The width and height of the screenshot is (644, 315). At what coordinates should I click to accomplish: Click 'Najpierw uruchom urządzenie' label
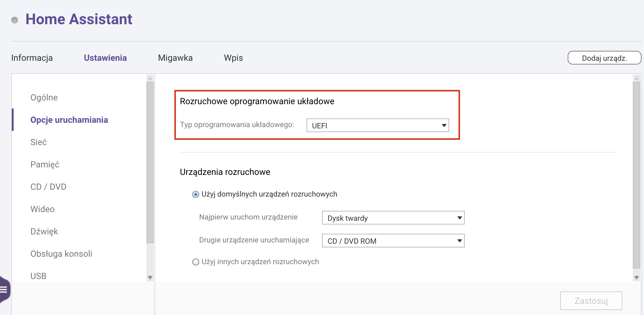248,217
